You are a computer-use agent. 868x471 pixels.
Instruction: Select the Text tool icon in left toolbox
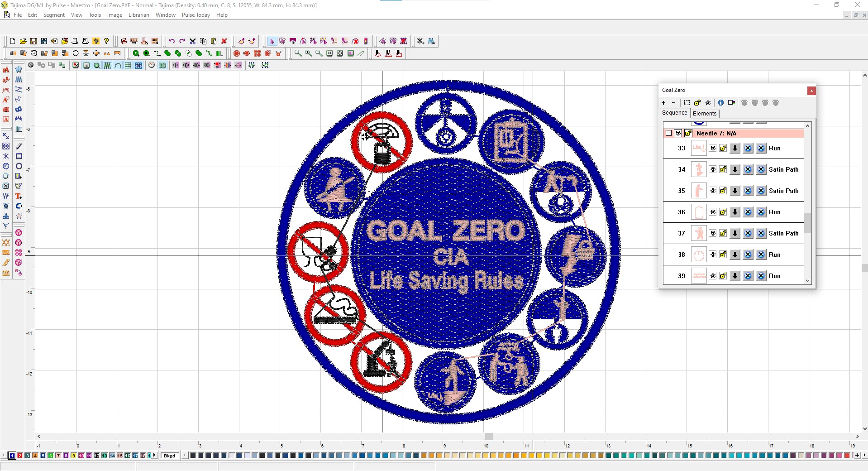pos(19,196)
